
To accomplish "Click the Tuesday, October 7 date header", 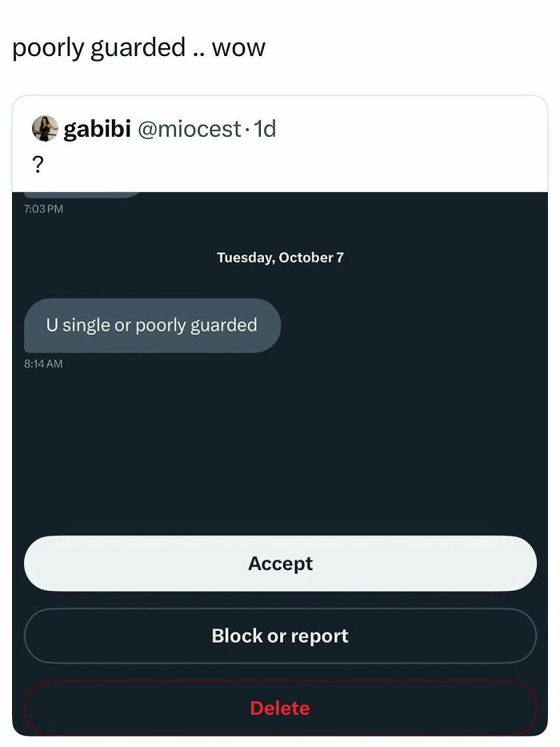I will click(x=279, y=257).
